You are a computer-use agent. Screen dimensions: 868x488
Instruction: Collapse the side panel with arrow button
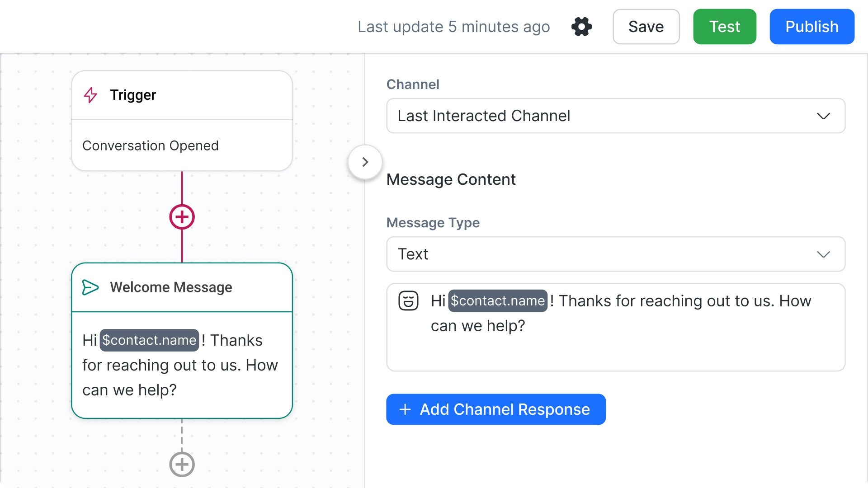pos(365,162)
